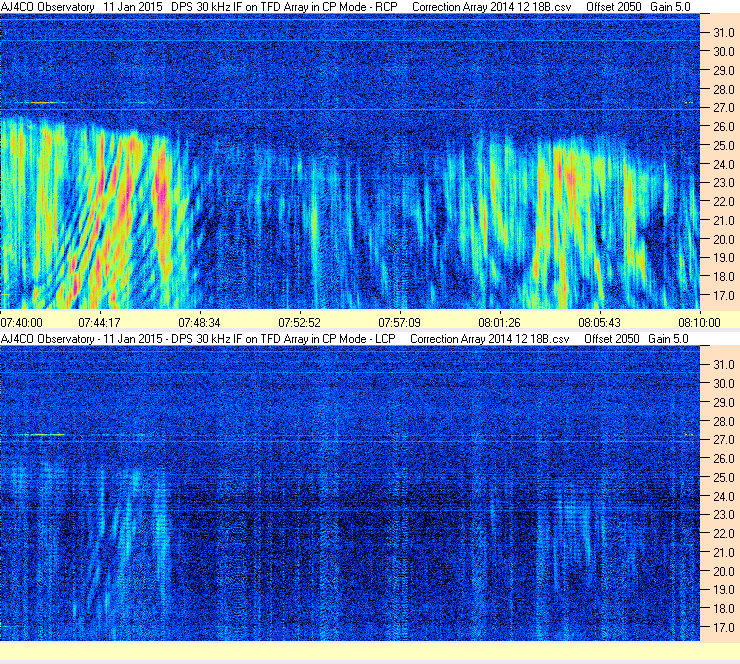This screenshot has width=740, height=664.
Task: Click the 23.0 frequency label on LCP axis
Action: pyautogui.click(x=723, y=515)
